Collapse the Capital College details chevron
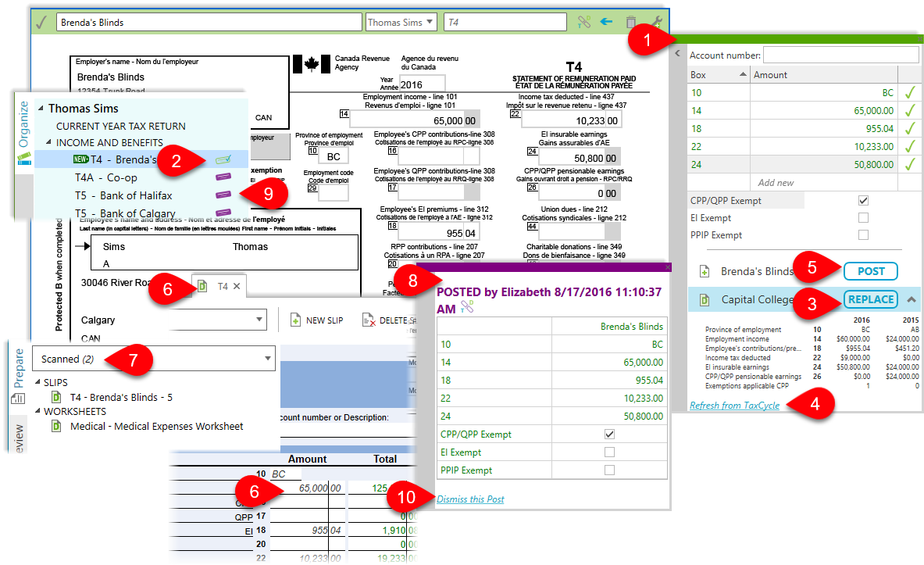The image size is (924, 565). click(911, 299)
